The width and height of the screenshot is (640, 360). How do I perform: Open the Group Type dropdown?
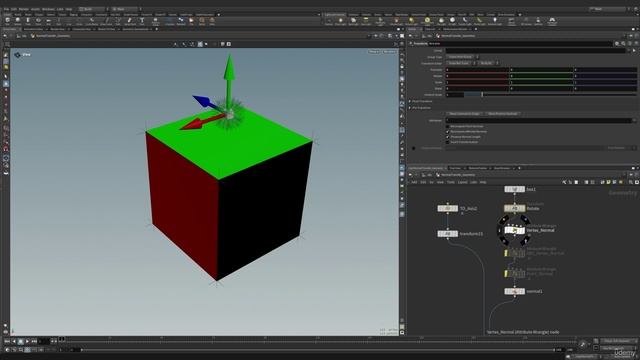tap(462, 57)
